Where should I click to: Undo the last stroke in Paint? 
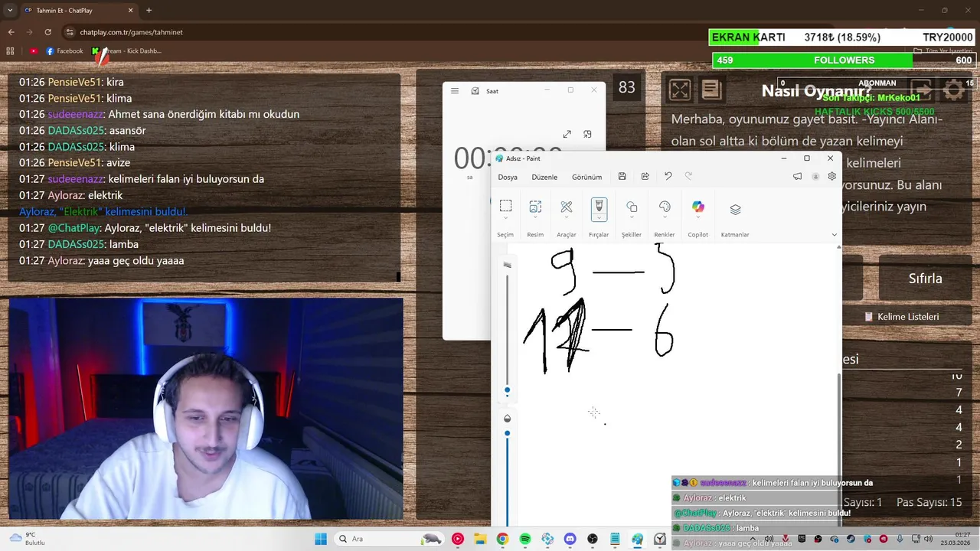(x=668, y=176)
